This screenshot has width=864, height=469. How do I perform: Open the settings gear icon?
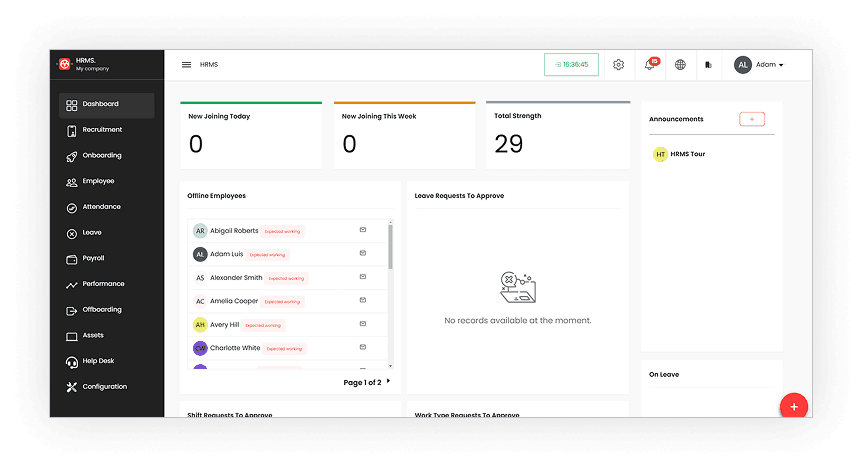click(618, 65)
